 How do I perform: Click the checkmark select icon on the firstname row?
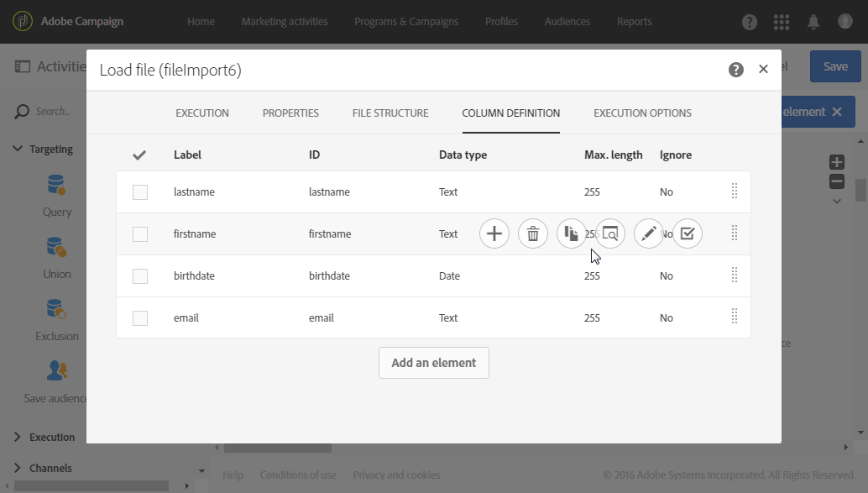tap(688, 234)
